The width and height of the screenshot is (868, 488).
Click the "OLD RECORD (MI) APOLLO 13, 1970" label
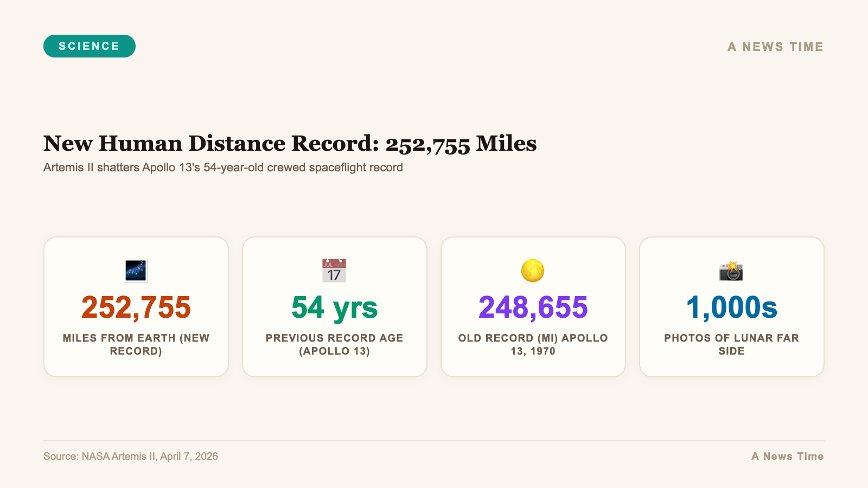pos(533,344)
